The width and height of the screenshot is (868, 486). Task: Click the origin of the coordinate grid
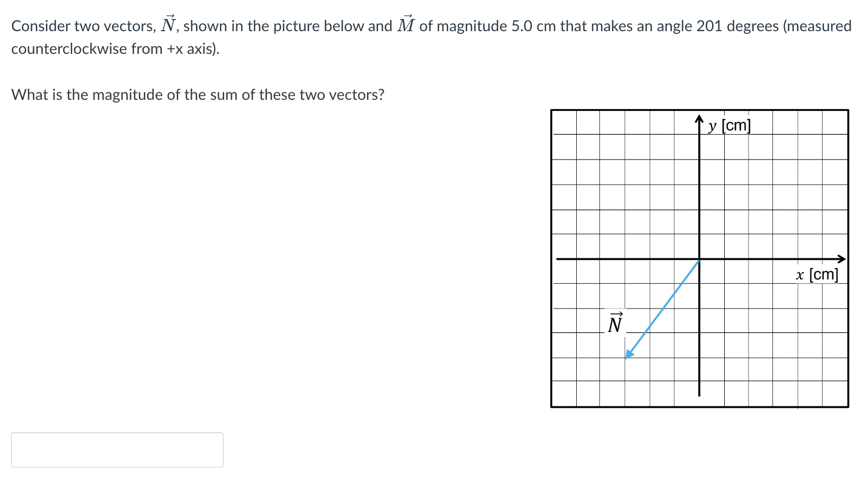pyautogui.click(x=699, y=259)
